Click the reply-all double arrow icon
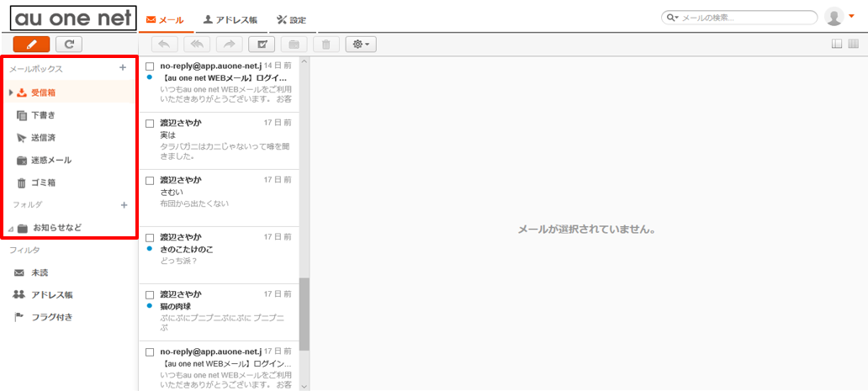This screenshot has height=391, width=868. click(x=197, y=45)
